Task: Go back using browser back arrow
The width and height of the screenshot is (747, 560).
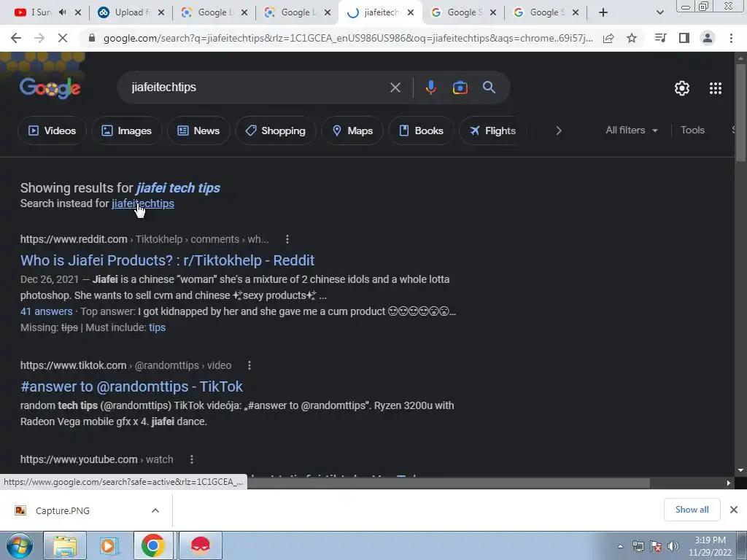Action: point(16,38)
